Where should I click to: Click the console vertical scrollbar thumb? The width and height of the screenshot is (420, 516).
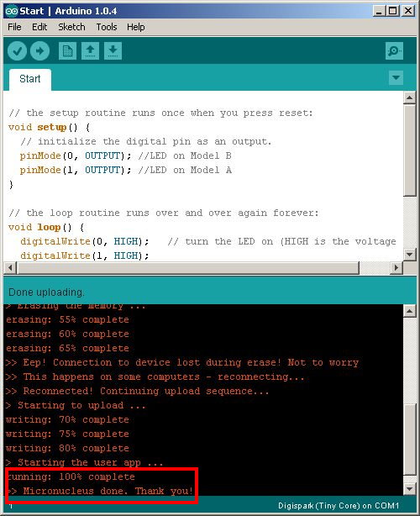[x=409, y=440]
